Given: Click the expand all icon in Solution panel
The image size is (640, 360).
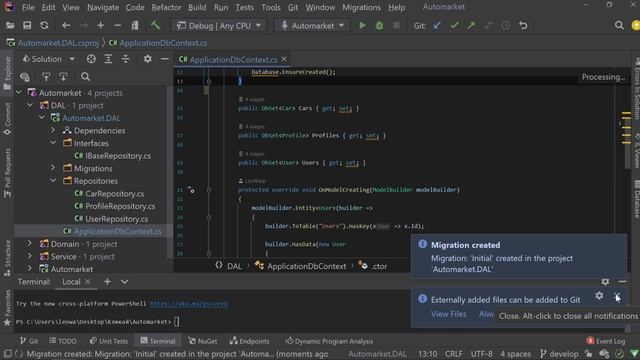Looking at the screenshot, I should [108, 59].
